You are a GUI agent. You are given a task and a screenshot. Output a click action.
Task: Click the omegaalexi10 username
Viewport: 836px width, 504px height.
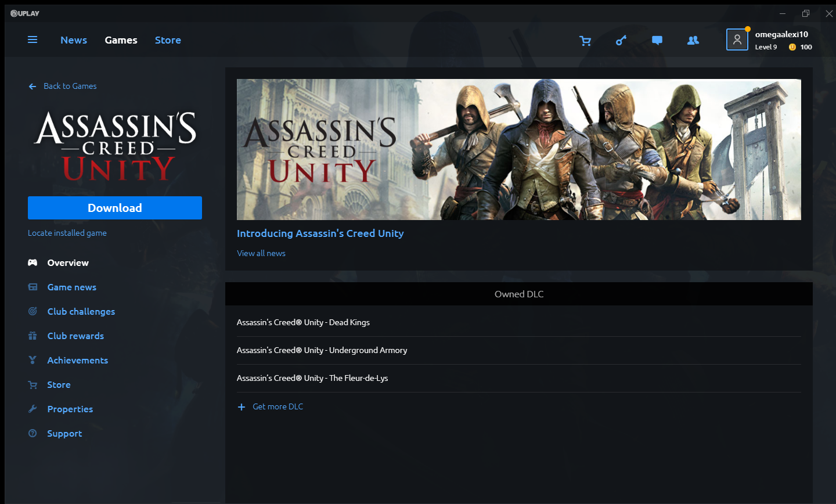pos(781,34)
